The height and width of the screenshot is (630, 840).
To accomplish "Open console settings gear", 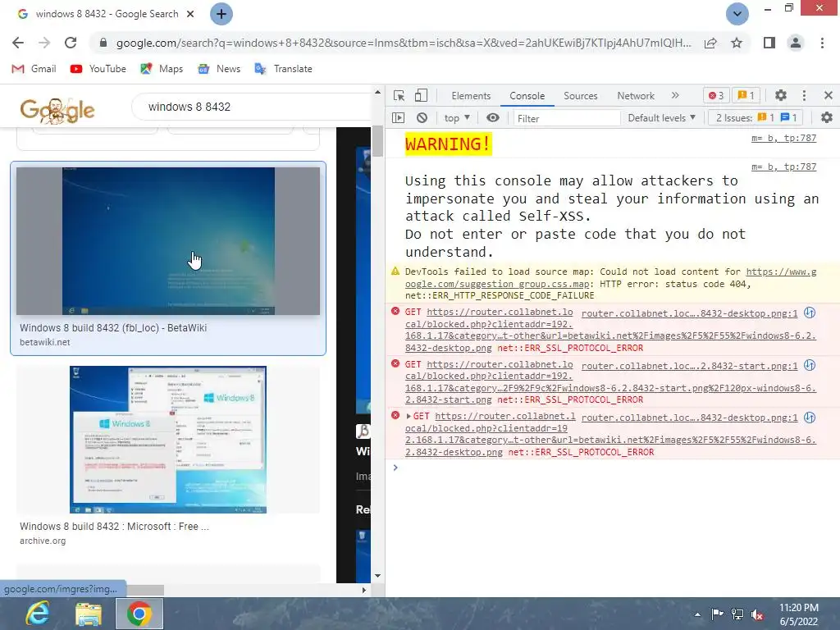I will (827, 117).
